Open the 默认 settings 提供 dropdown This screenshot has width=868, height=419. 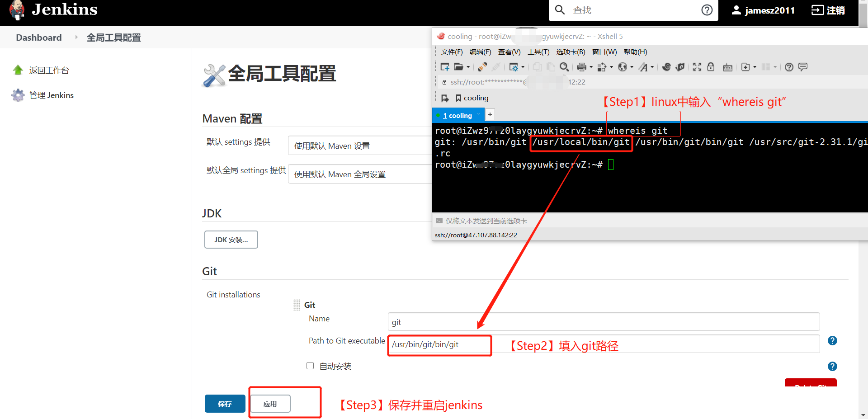click(x=360, y=146)
